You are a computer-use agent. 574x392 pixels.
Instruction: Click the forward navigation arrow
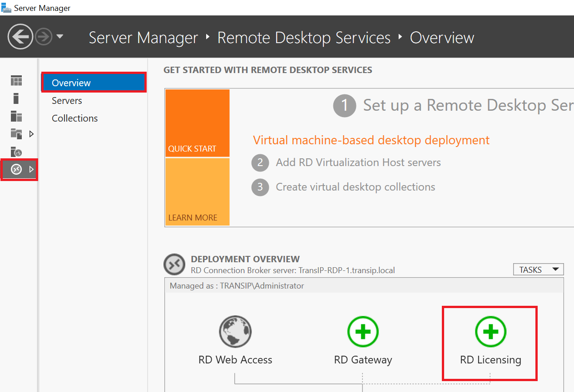point(44,37)
